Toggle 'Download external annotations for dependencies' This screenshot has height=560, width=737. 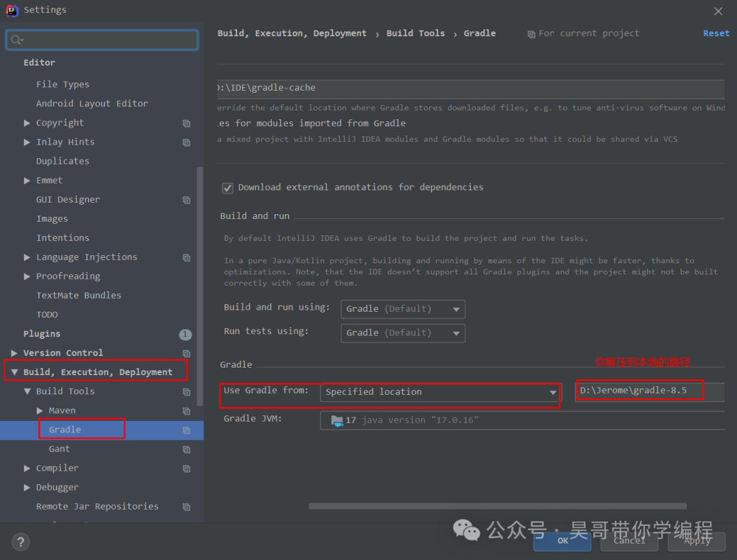click(227, 187)
